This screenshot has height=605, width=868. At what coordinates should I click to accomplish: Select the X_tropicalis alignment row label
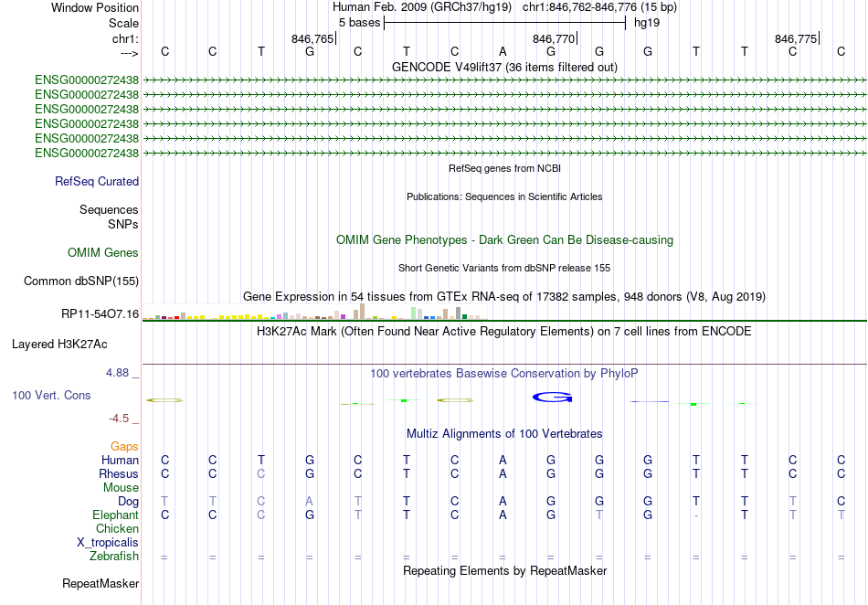point(108,543)
